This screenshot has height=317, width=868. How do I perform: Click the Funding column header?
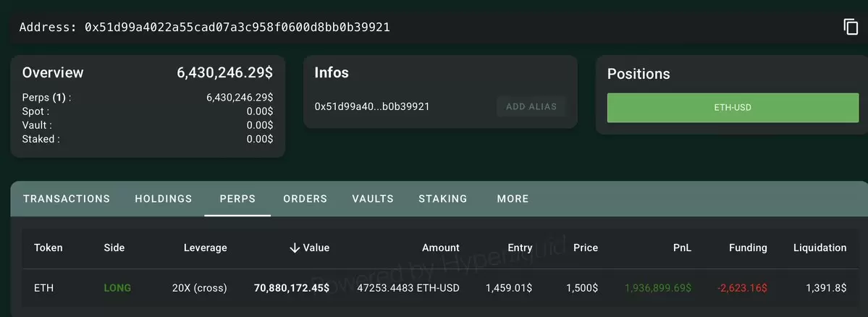pos(748,248)
